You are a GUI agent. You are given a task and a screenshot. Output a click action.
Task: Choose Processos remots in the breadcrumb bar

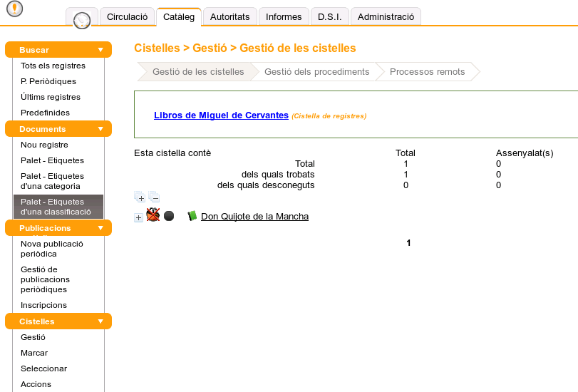pyautogui.click(x=427, y=71)
